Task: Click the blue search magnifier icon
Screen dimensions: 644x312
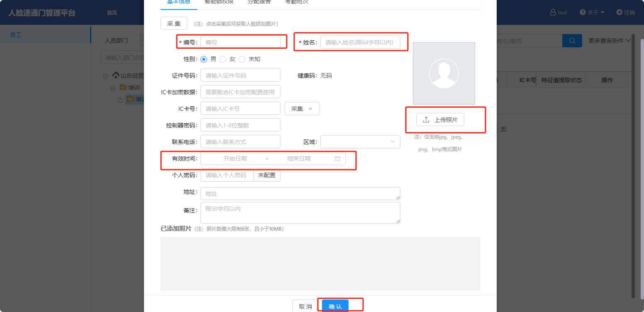Action: [572, 41]
